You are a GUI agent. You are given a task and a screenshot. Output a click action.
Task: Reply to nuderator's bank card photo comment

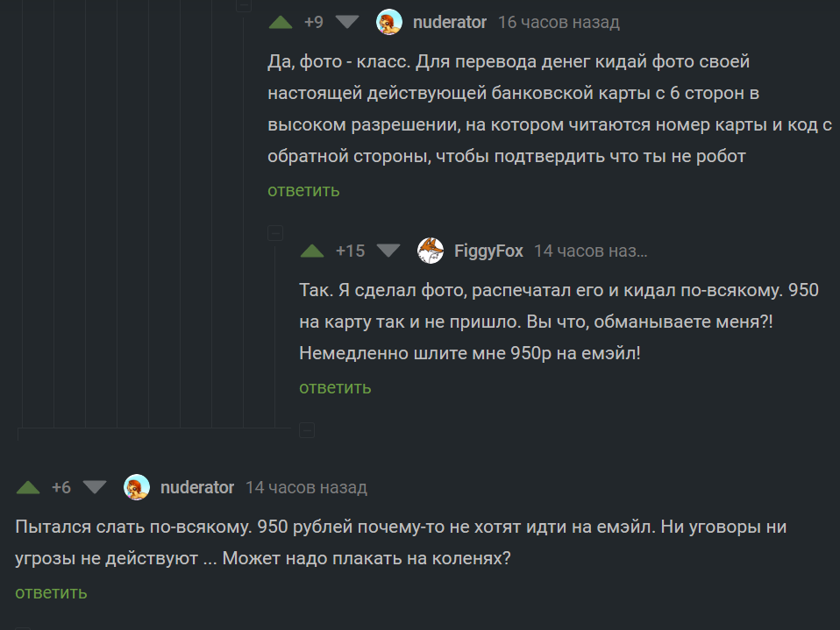(x=303, y=190)
